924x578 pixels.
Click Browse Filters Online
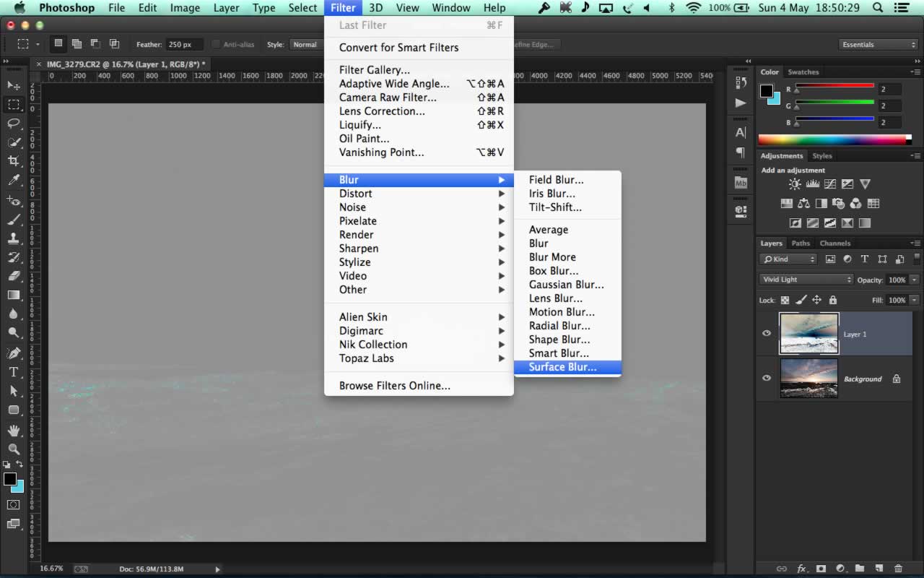tap(419, 386)
